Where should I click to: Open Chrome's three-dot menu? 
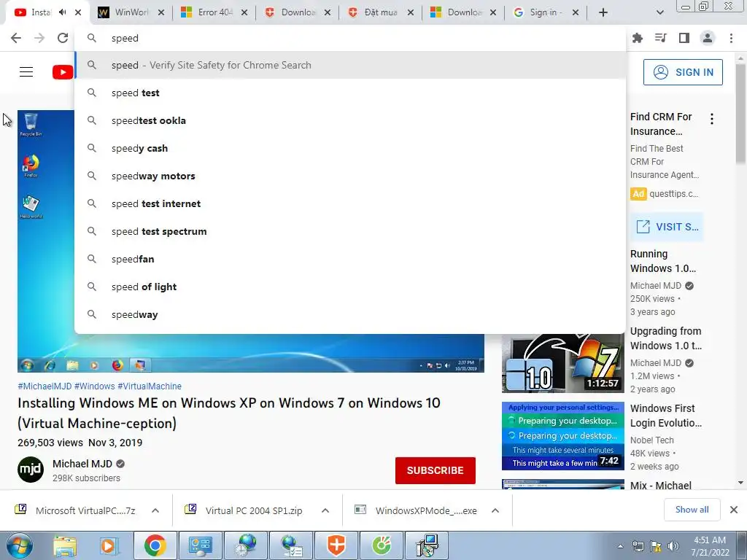tap(731, 38)
